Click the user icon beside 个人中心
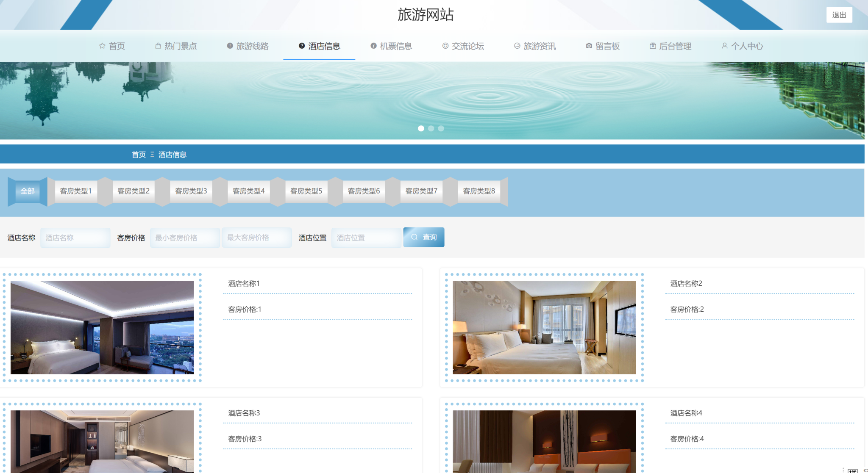 (x=725, y=46)
